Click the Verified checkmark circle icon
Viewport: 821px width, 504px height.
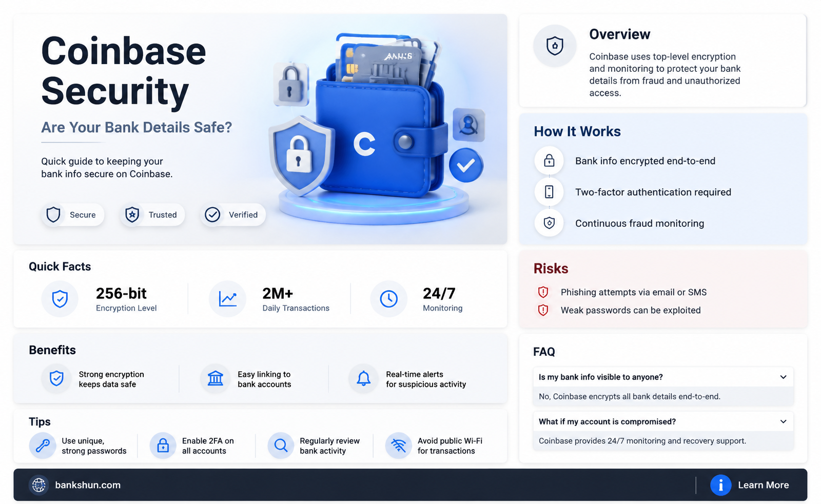point(212,214)
